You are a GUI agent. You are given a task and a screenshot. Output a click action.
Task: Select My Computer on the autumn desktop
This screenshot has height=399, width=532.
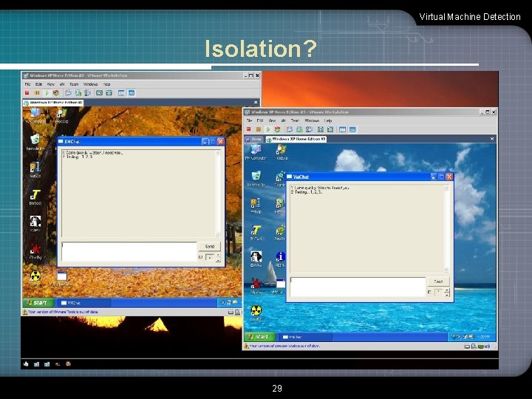click(35, 116)
